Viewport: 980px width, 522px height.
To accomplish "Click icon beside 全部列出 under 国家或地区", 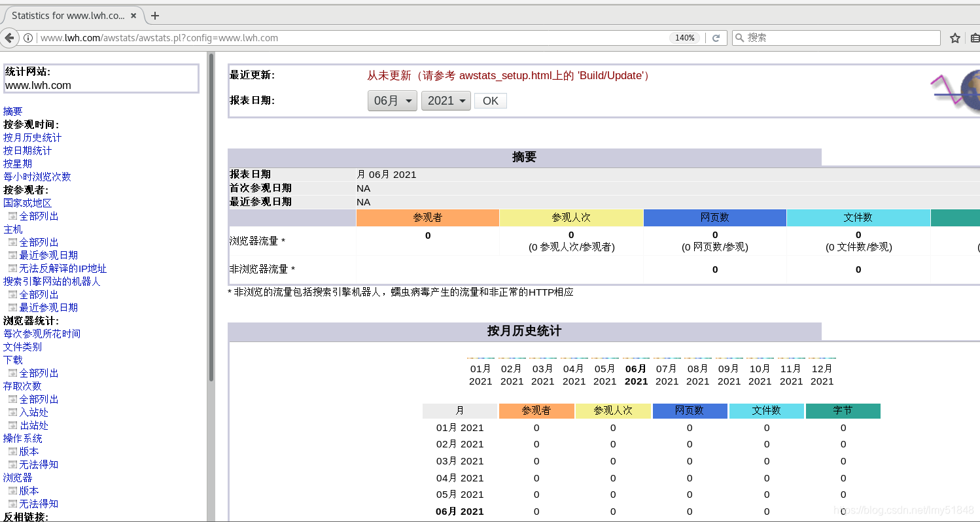I will 12,216.
